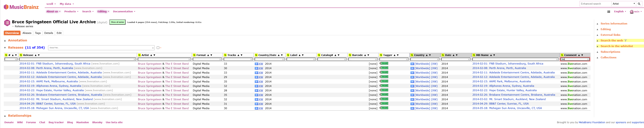Collapse the Releases section
Image resolution: width=644 pixels, height=128 pixels.
[5, 48]
